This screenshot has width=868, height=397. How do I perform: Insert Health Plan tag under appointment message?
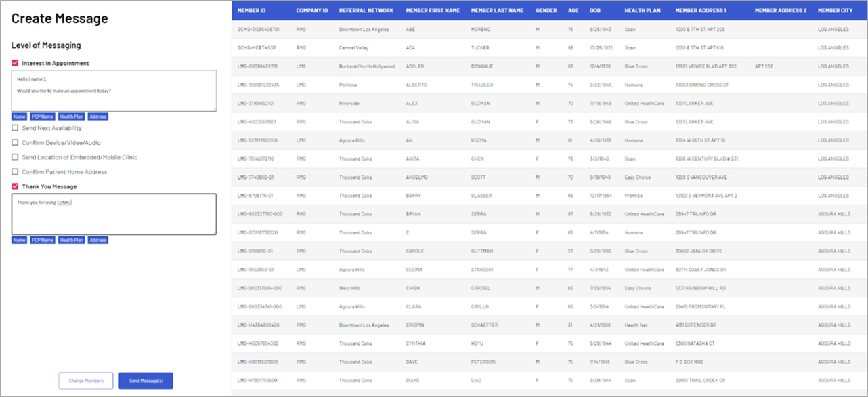[x=71, y=117]
